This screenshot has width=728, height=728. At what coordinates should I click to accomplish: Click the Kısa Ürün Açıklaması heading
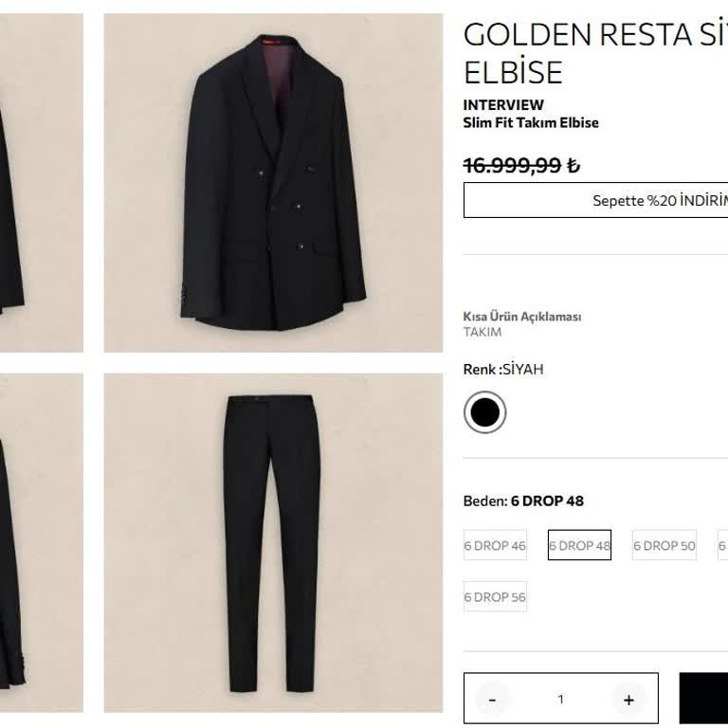click(521, 317)
